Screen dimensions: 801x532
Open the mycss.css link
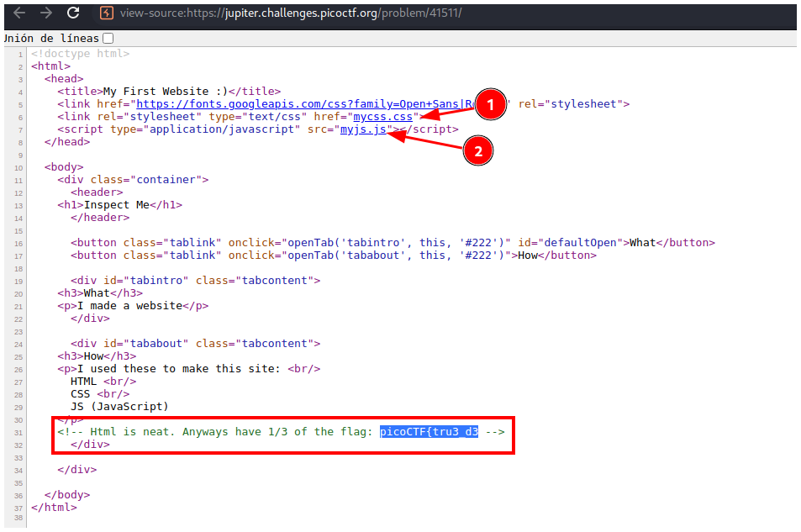click(x=383, y=117)
